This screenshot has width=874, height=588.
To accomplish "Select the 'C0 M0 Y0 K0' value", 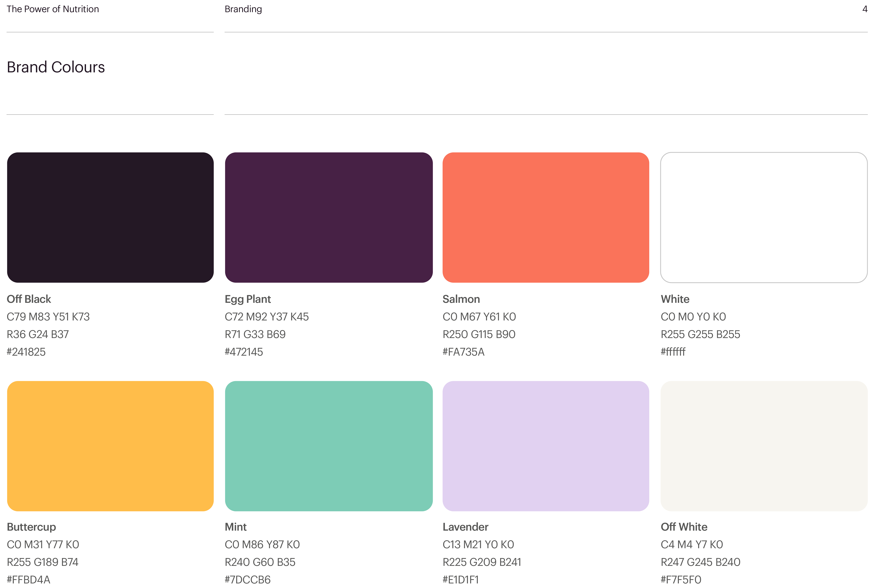I will (x=694, y=317).
